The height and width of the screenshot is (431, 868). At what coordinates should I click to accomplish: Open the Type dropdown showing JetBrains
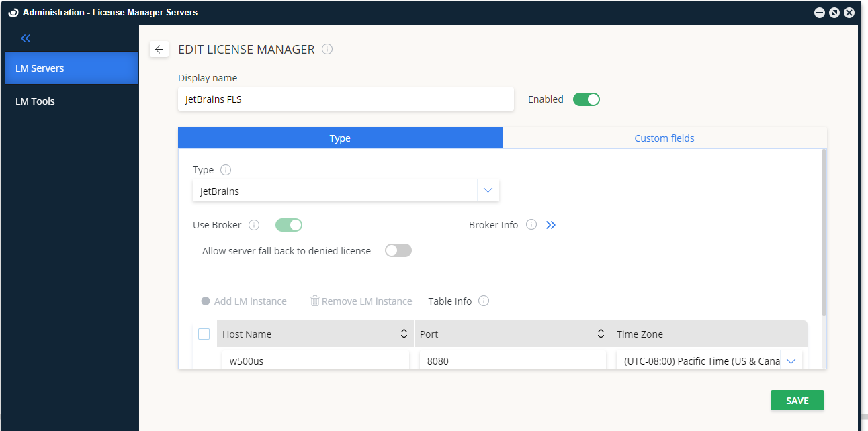click(488, 190)
